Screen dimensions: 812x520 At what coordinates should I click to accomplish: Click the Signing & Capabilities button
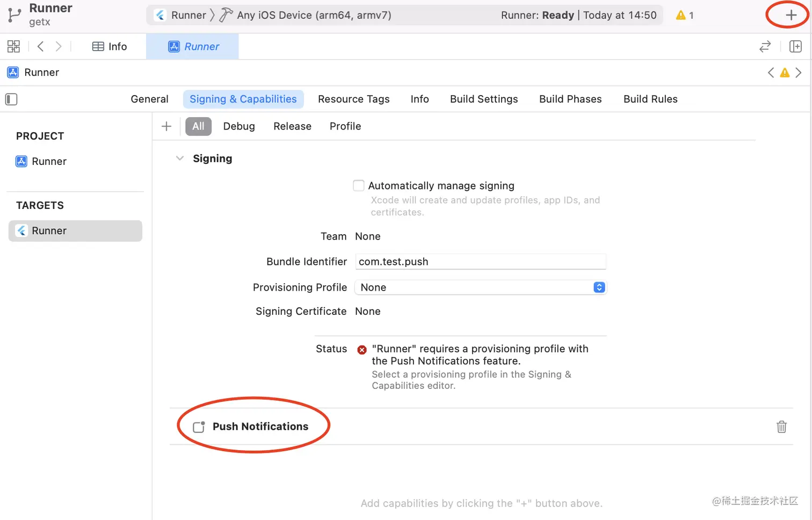tap(243, 99)
